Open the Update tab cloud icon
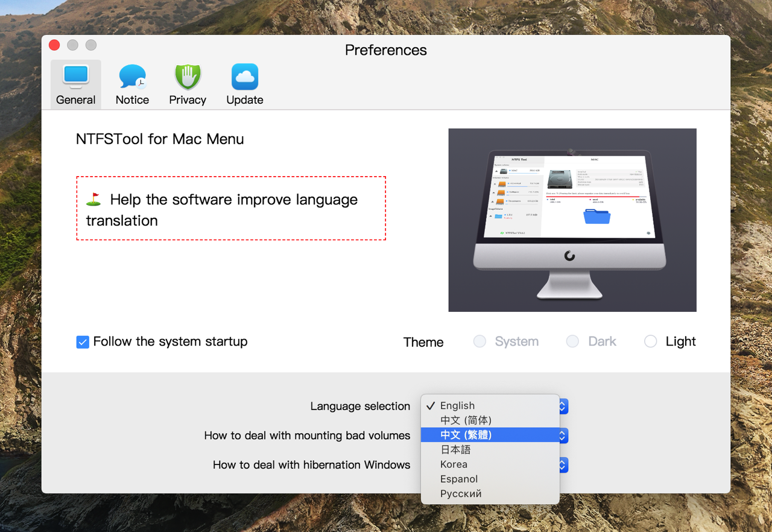The width and height of the screenshot is (772, 532). [x=245, y=77]
